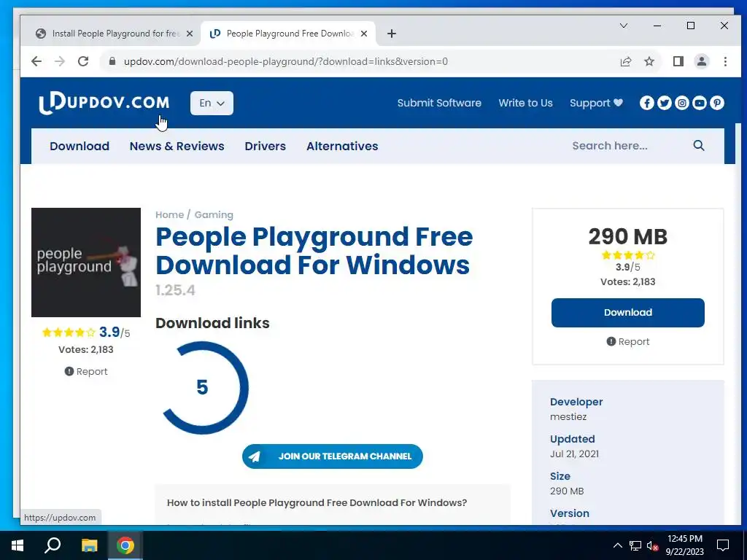
Task: Open the Chrome profile avatar
Action: point(701,61)
